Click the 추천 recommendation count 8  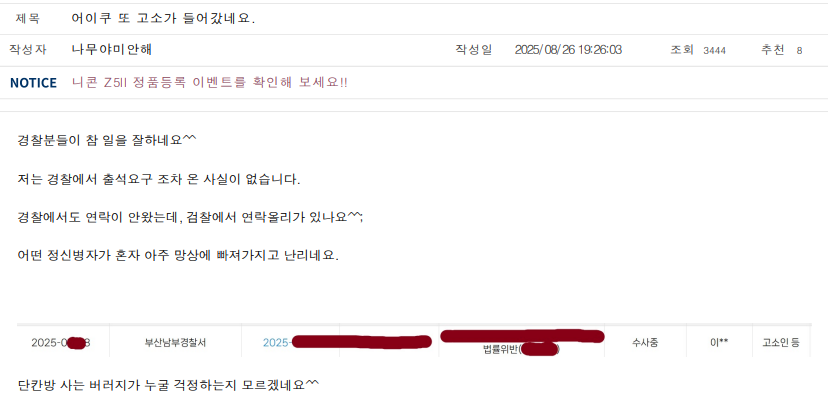[799, 51]
